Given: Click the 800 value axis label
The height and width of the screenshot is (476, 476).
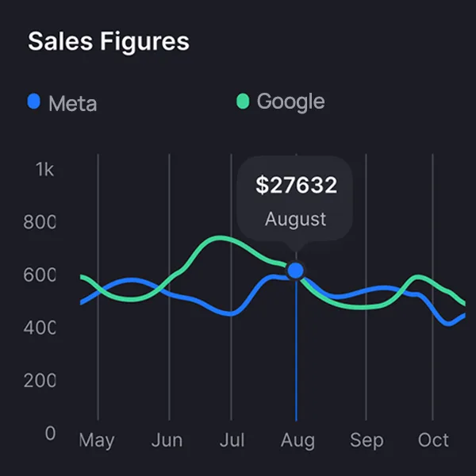Looking at the screenshot, I should point(40,222).
